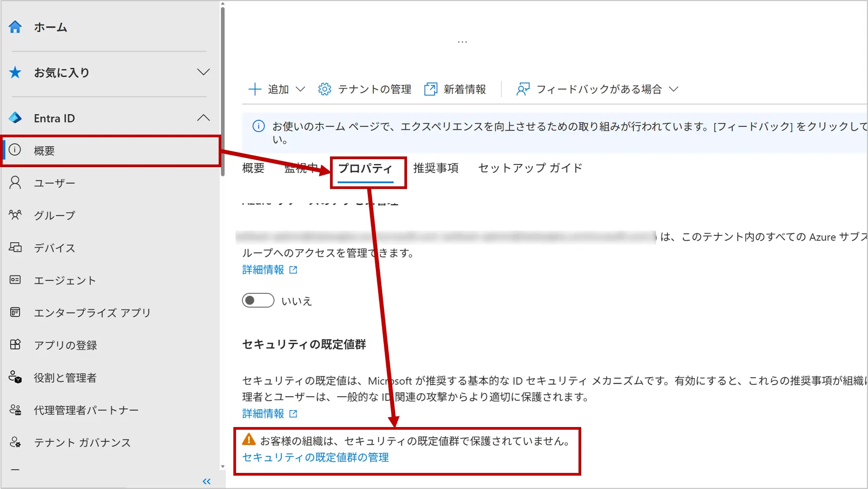Switch to the 推奨事項 tab
Screen dimensions: 868x489
pyautogui.click(x=436, y=168)
